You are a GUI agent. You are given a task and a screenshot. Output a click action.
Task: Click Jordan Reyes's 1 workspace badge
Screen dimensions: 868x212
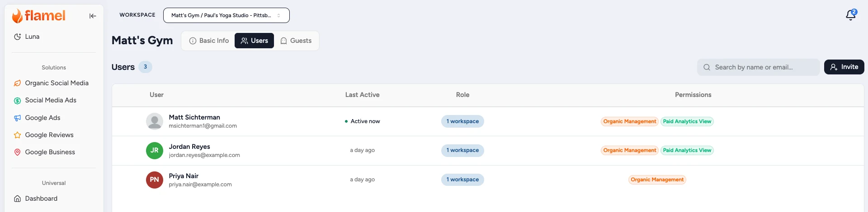pos(462,150)
